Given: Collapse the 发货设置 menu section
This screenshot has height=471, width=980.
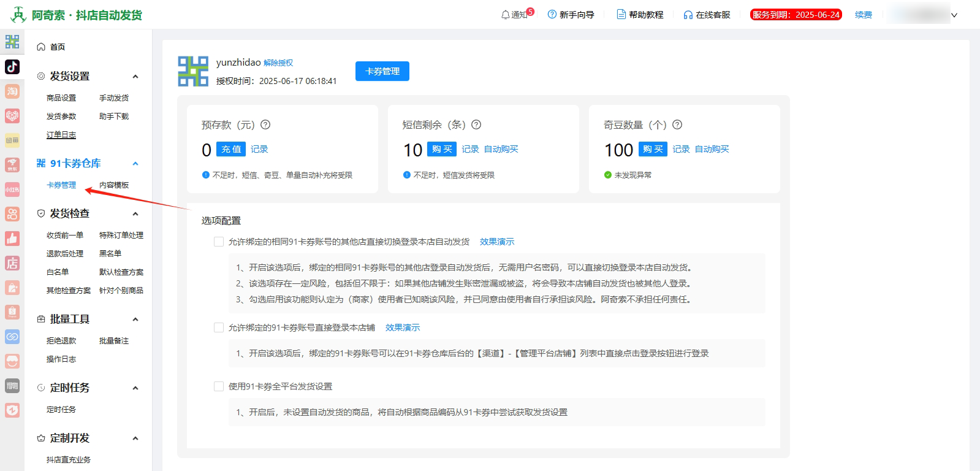Looking at the screenshot, I should coord(135,77).
